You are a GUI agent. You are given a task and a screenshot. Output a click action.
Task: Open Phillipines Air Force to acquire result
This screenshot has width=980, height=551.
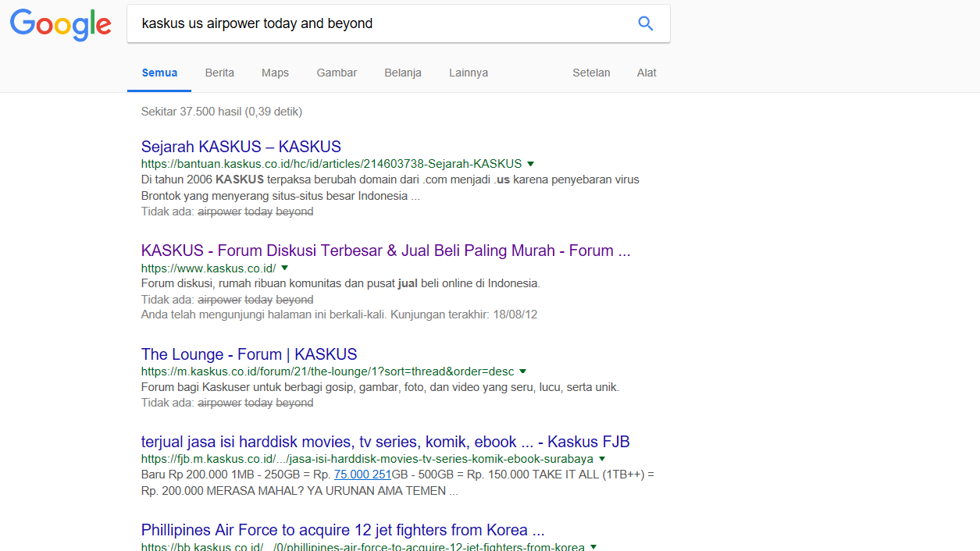click(343, 530)
